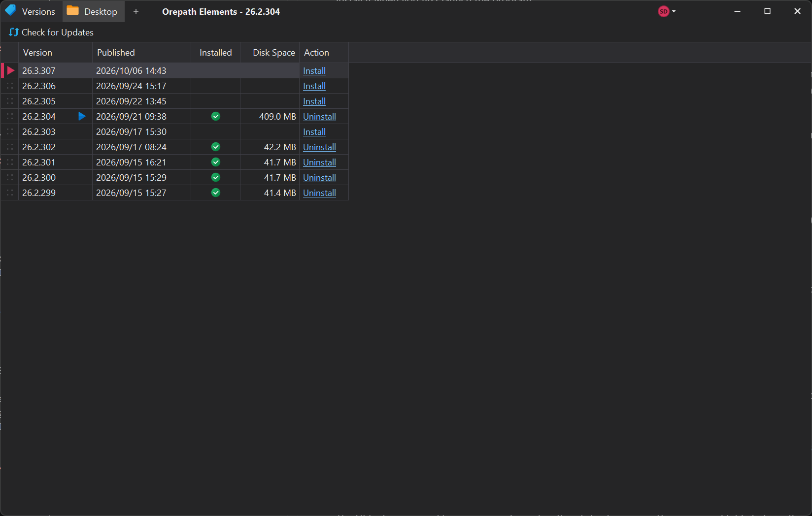Screen dimensions: 812x516
Task: Uninstall version 26.2.304
Action: click(x=319, y=116)
